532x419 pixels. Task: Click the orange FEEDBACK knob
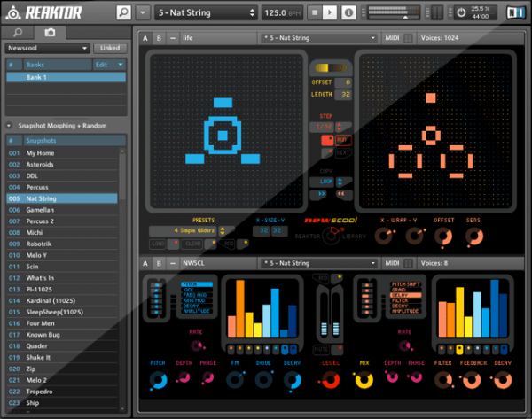(474, 379)
